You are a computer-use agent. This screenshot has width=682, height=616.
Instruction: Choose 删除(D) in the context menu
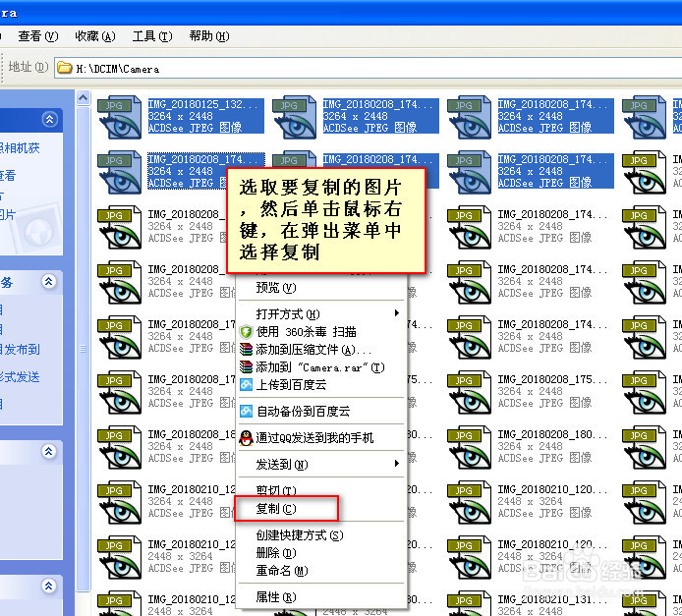tap(321, 553)
